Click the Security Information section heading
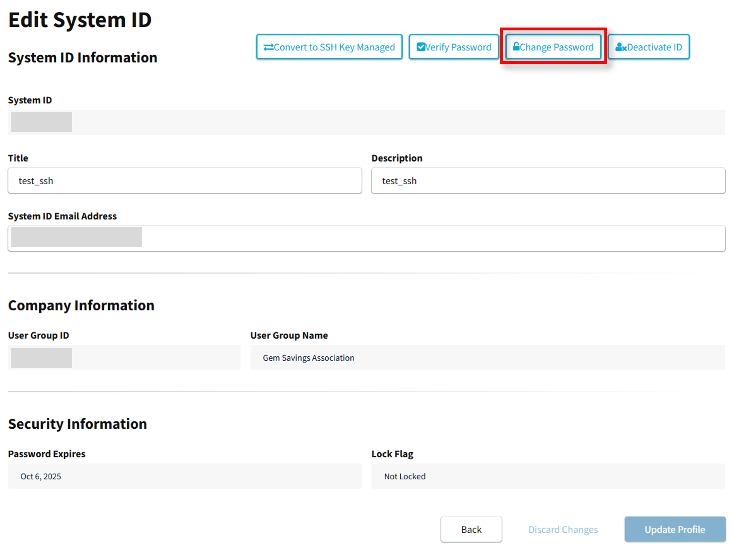The image size is (734, 560). pyautogui.click(x=77, y=424)
